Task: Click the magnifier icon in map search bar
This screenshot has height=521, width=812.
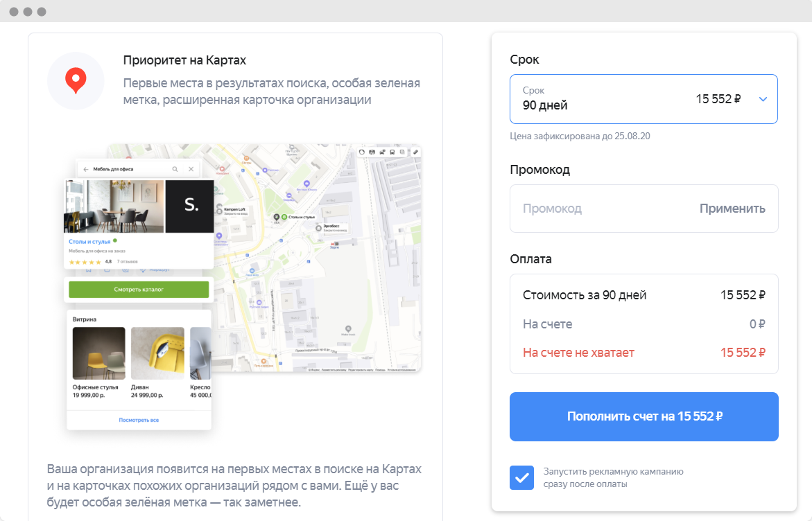Action: (x=175, y=169)
